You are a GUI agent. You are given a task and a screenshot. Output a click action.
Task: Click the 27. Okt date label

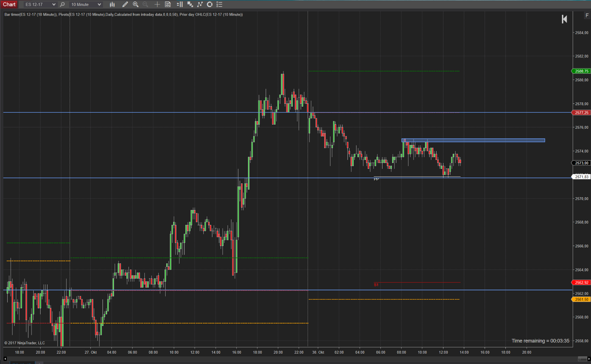(91, 352)
